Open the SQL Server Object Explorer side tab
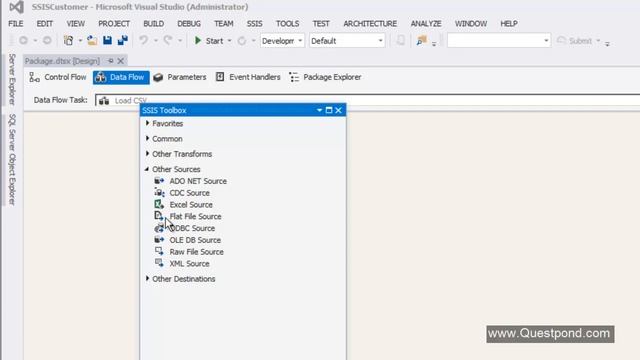Image resolution: width=640 pixels, height=360 pixels. (x=12, y=160)
